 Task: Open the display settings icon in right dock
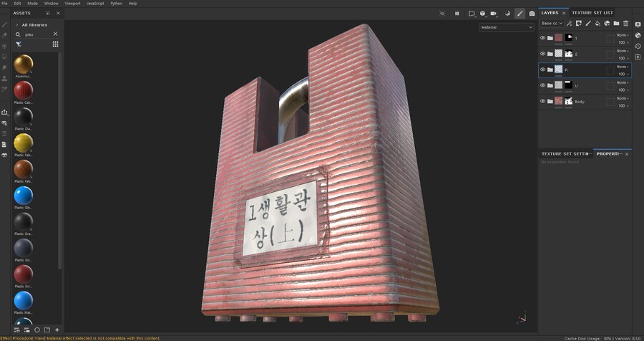pyautogui.click(x=638, y=24)
